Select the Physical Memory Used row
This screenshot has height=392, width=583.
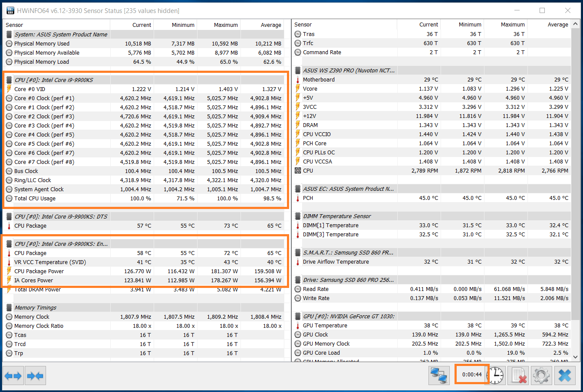pos(144,43)
